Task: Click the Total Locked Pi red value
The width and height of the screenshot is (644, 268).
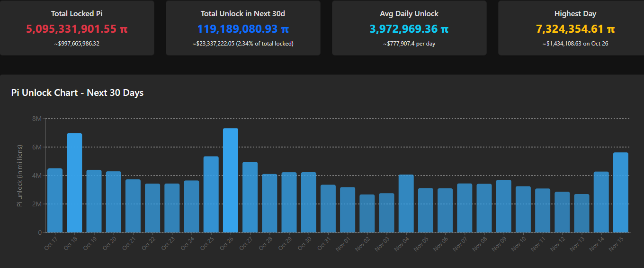Action: (x=77, y=29)
